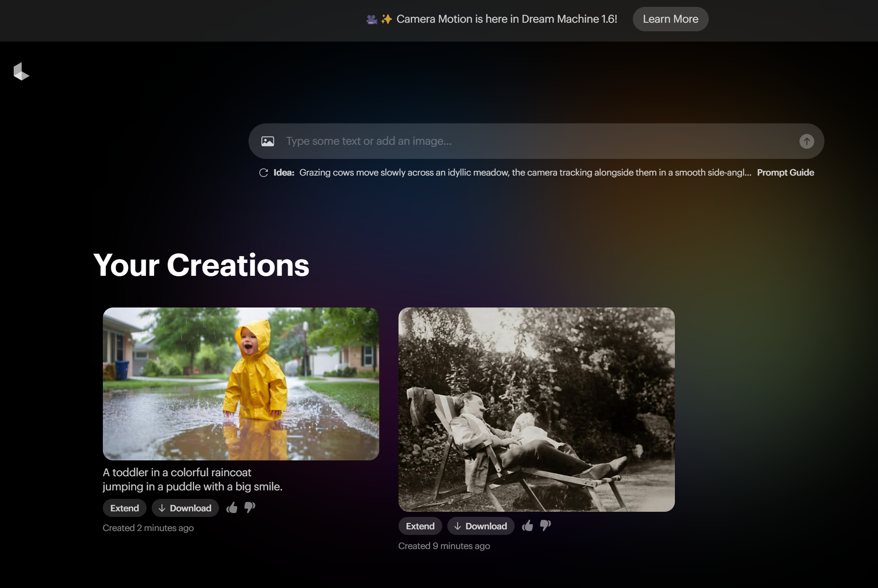Click the add image icon in prompt bar
This screenshot has height=588, width=878.
268,141
